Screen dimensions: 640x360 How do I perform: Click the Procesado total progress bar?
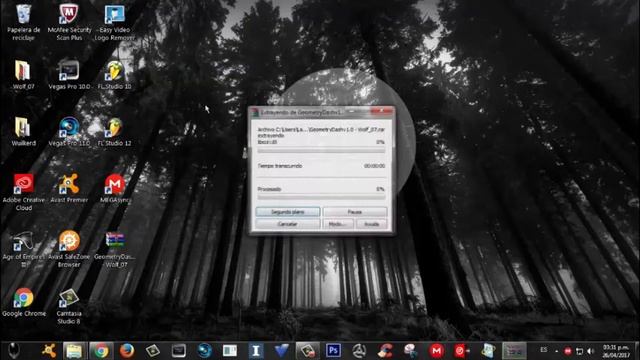click(321, 197)
